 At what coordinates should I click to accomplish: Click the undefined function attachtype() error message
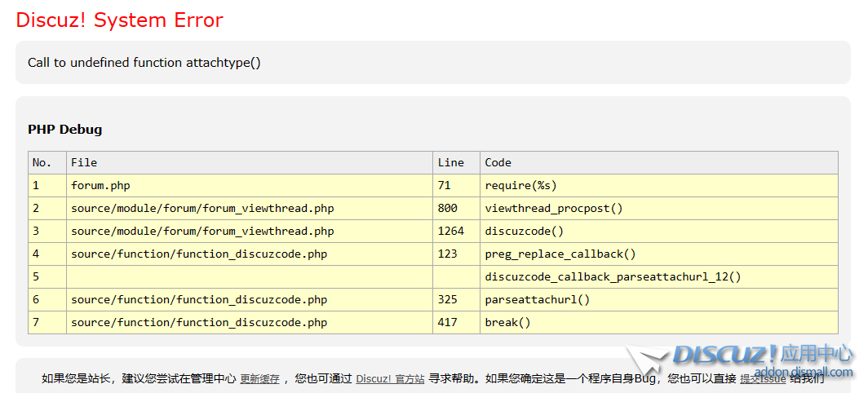pyautogui.click(x=144, y=63)
